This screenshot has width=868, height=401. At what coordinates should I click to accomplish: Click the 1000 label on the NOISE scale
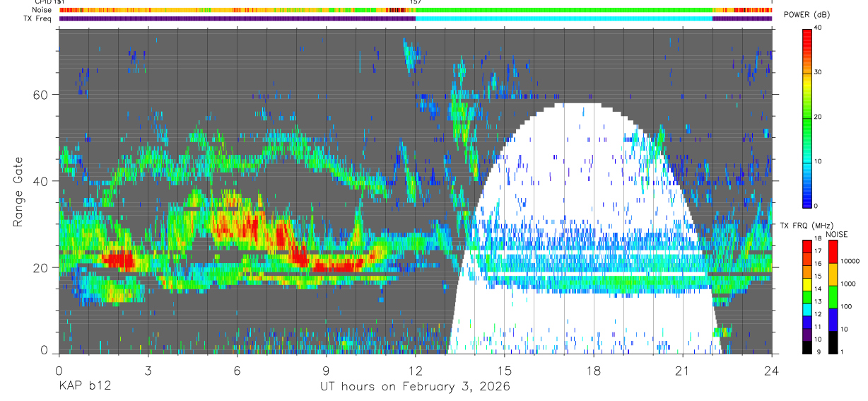[x=848, y=284]
